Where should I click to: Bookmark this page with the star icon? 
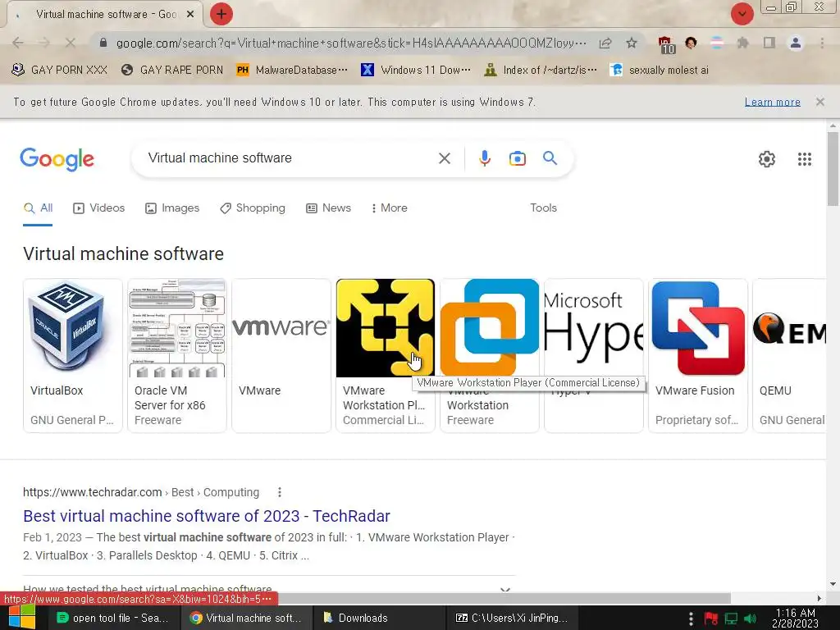[x=632, y=43]
